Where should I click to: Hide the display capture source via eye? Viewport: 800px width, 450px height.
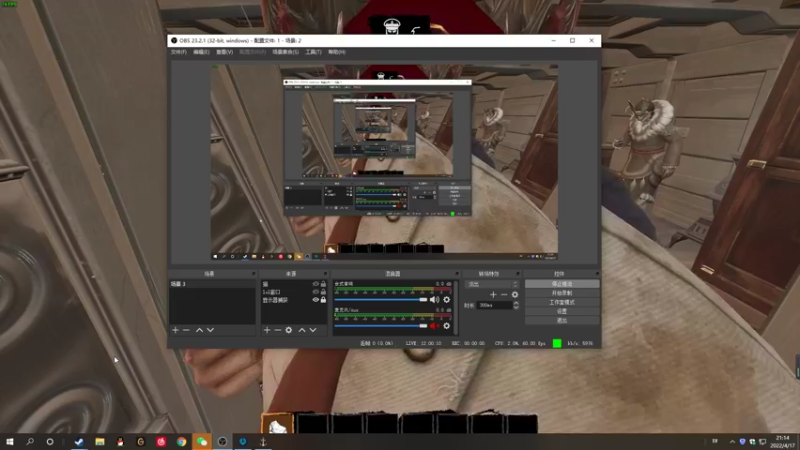pos(315,300)
